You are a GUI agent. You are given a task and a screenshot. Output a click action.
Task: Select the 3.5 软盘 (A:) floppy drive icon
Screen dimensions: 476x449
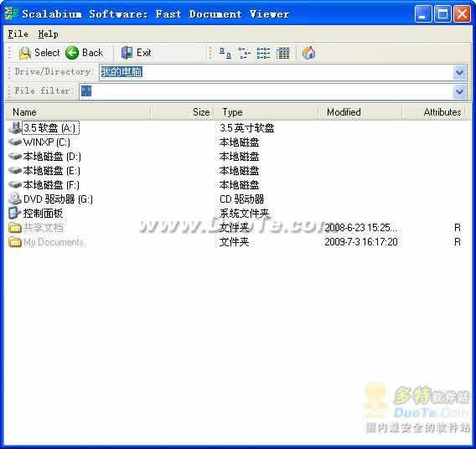tap(14, 127)
